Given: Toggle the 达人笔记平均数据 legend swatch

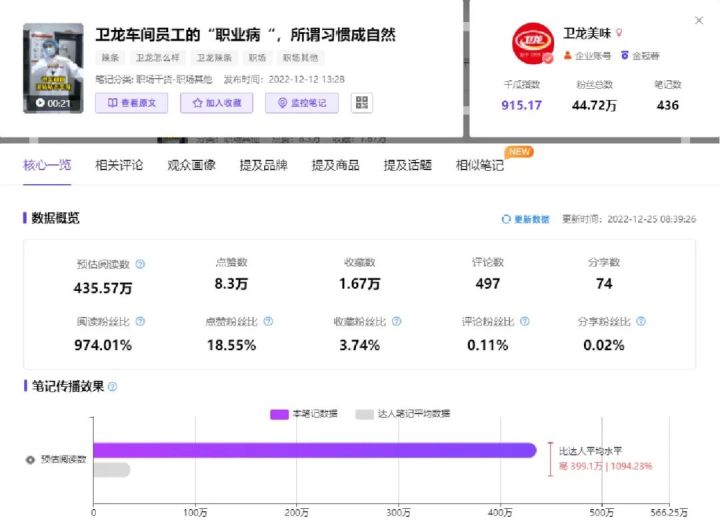Looking at the screenshot, I should 365,414.
